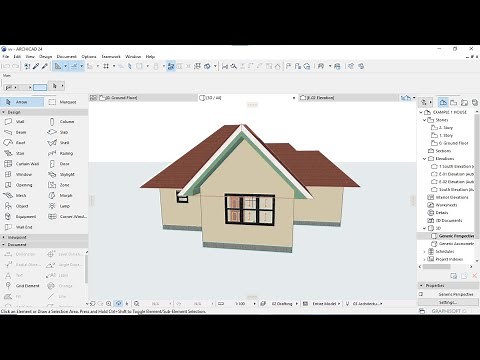Expand the Viewpoint toolbox section
This screenshot has width=480, height=360.
click(x=3, y=237)
